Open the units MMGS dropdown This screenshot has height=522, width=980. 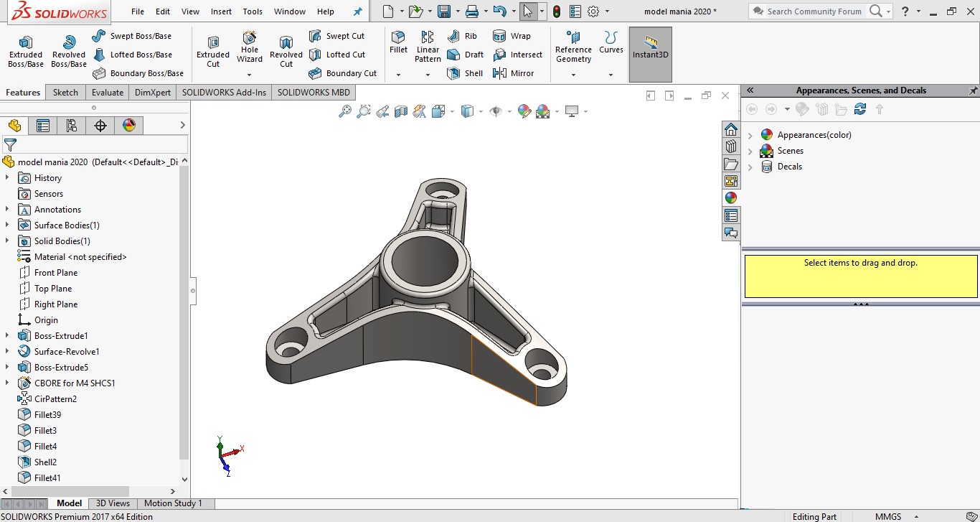pyautogui.click(x=916, y=516)
